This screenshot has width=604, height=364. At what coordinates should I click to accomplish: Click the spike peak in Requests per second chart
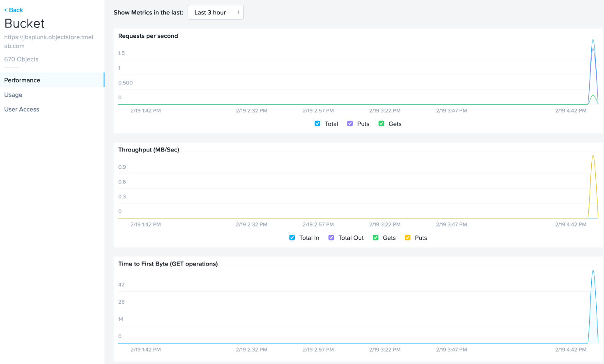(x=593, y=40)
